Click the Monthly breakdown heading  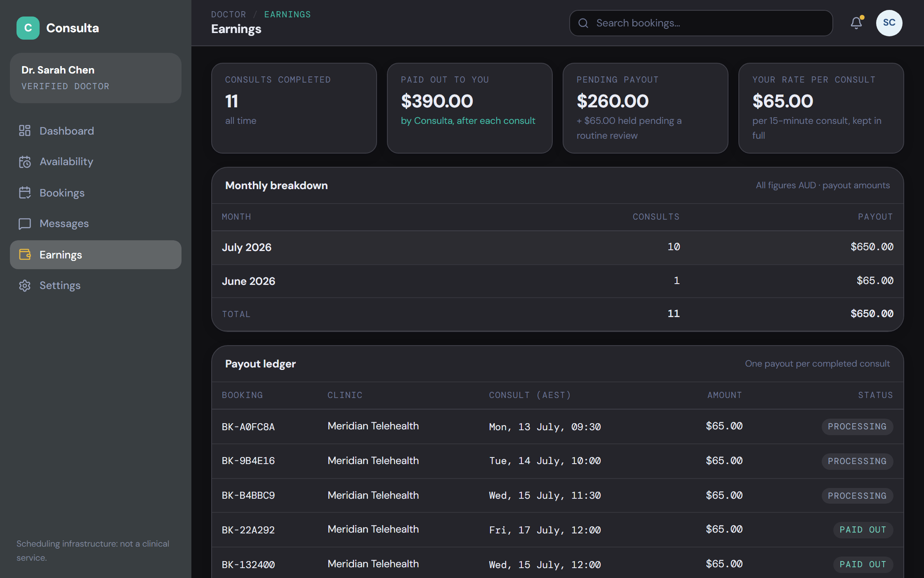click(276, 185)
